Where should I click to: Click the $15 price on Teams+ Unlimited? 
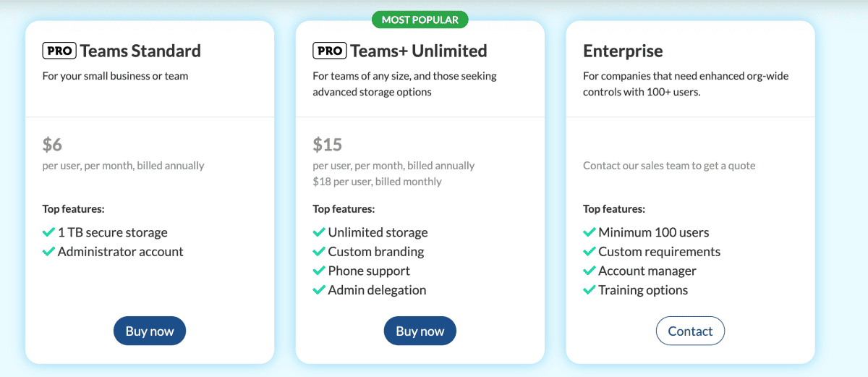click(x=328, y=145)
